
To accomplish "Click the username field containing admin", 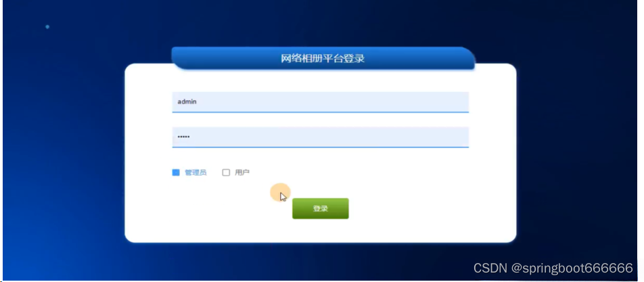I will tap(320, 102).
